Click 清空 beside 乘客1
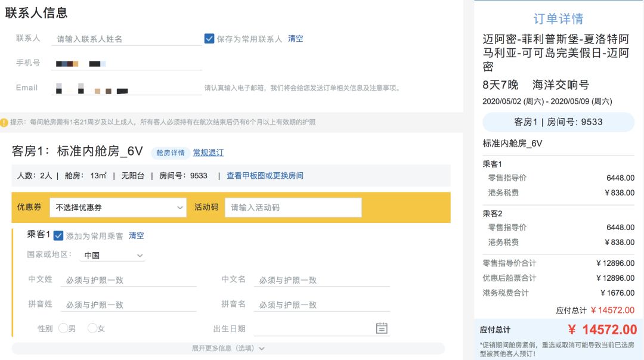Viewport: 644px width, 360px height. pos(137,235)
